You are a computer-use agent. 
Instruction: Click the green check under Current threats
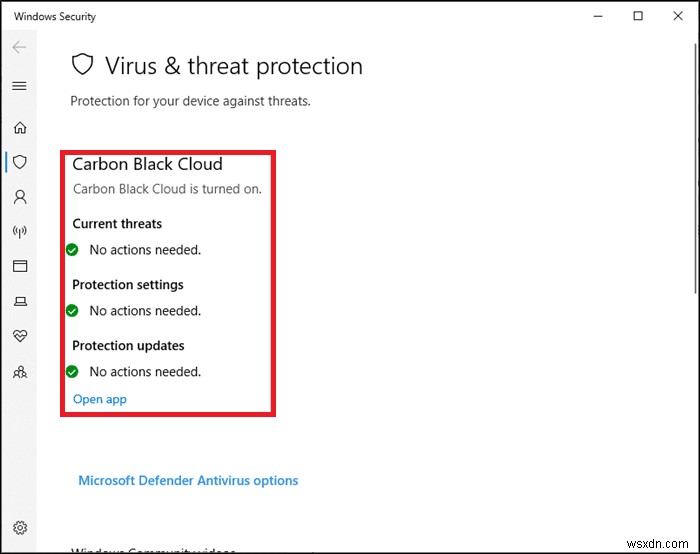pos(72,250)
